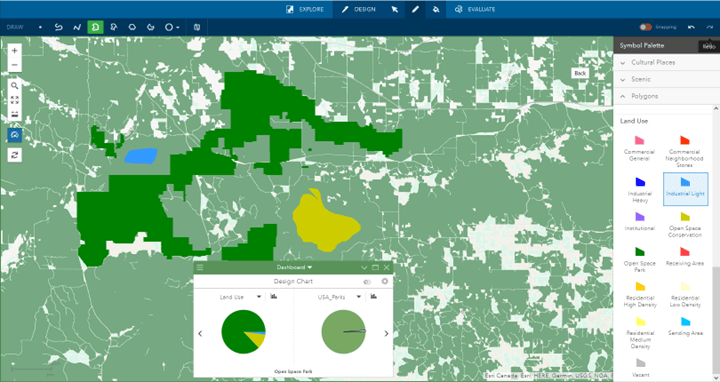720x382 pixels.
Task: Select the freehand polygon draw tool
Action: [x=132, y=27]
